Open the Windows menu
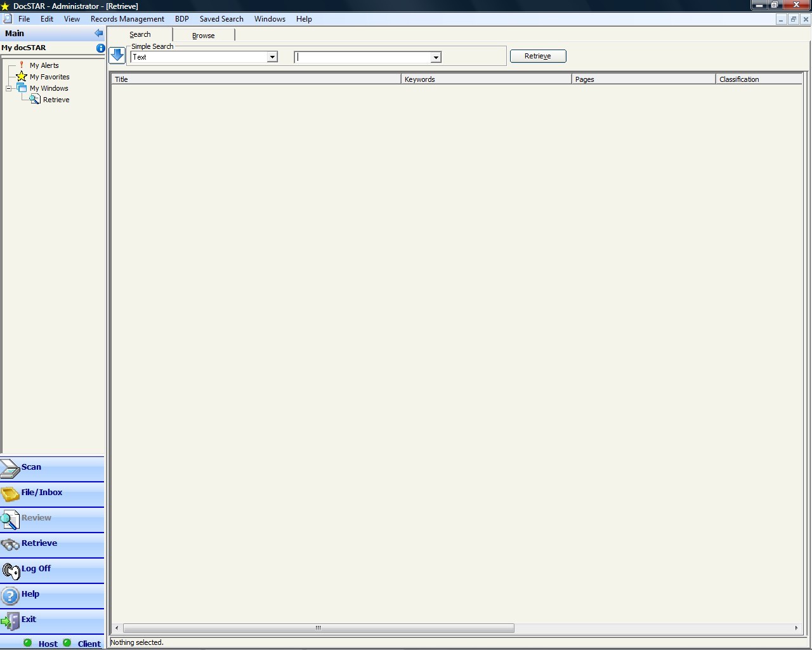The width and height of the screenshot is (812, 650). pyautogui.click(x=270, y=19)
